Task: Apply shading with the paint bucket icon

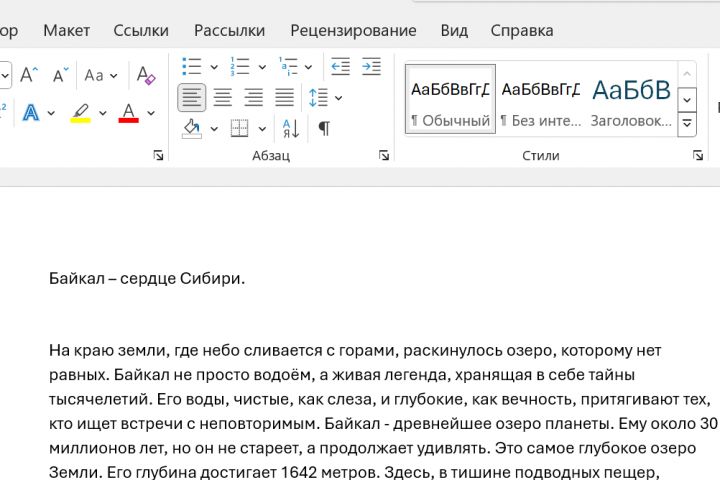Action: click(192, 129)
